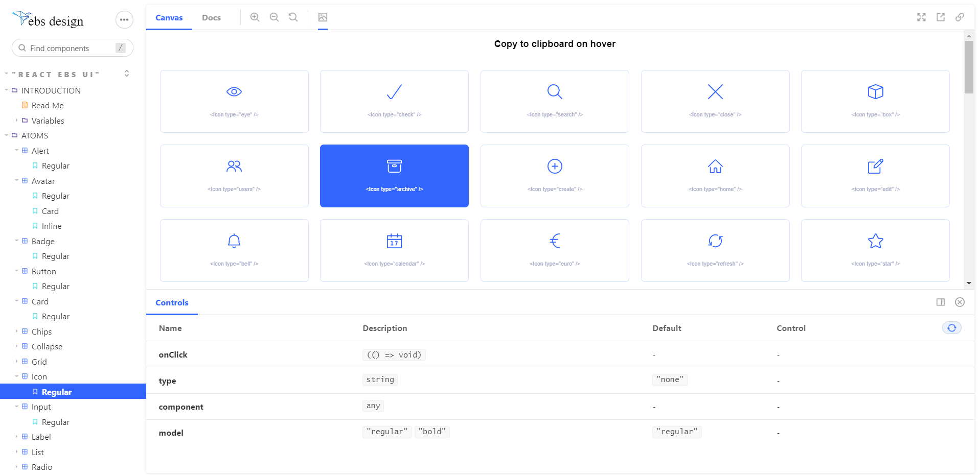Click the zoom in magnifier icon
The height and width of the screenshot is (475, 980).
[255, 17]
